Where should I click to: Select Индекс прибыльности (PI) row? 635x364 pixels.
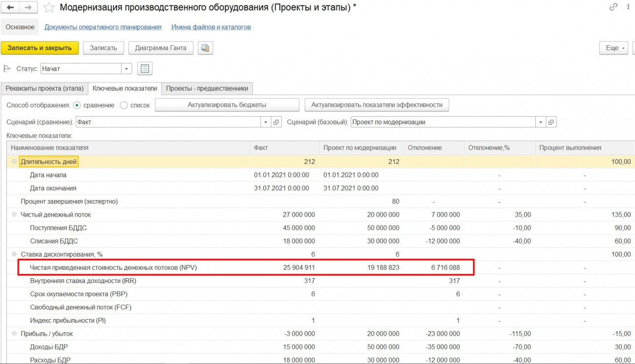coord(321,321)
